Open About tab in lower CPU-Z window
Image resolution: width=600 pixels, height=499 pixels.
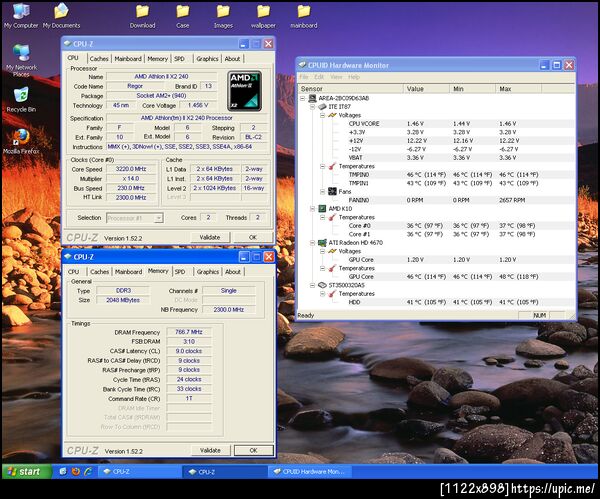233,272
